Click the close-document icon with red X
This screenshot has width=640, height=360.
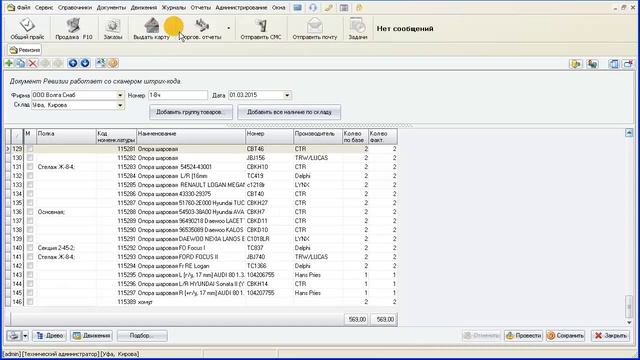[x=628, y=64]
